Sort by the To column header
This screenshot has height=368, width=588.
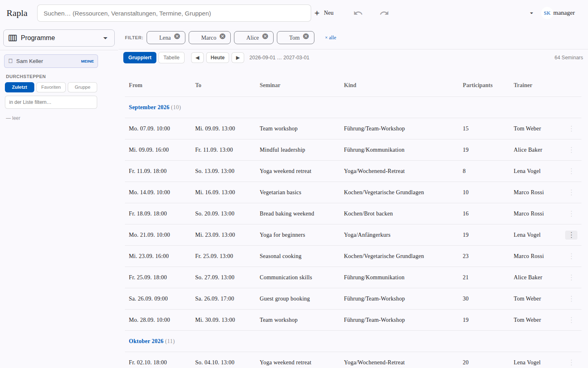(x=198, y=85)
